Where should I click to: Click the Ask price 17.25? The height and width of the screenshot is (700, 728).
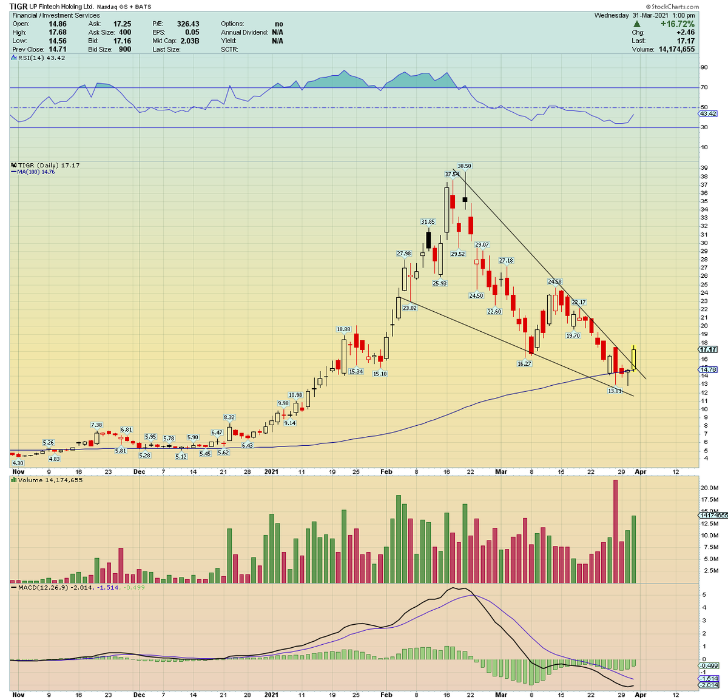coord(122,24)
